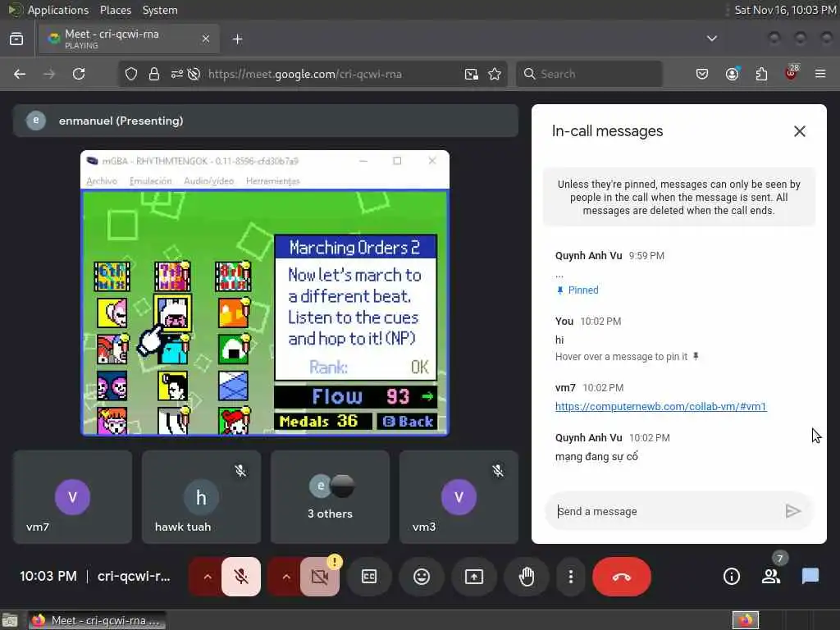The height and width of the screenshot is (630, 840).
Task: Open Herramientas menu in mGBA window
Action: pos(272,181)
